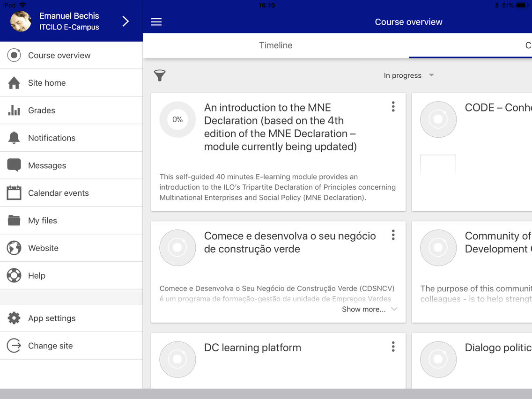Open the options menu for the MNE Declaration course
532x399 pixels.
[393, 107]
